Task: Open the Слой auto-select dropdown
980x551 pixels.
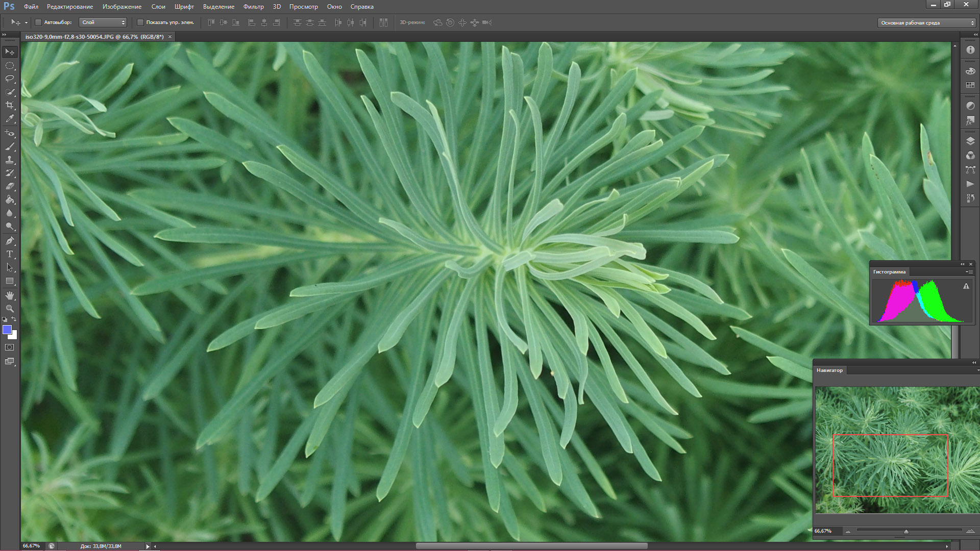Action: point(103,22)
